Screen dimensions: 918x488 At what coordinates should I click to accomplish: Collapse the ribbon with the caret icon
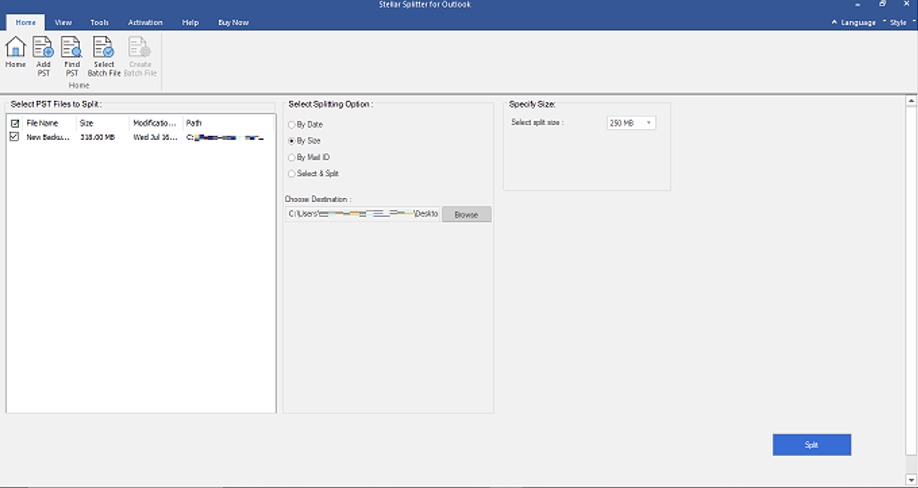point(834,22)
